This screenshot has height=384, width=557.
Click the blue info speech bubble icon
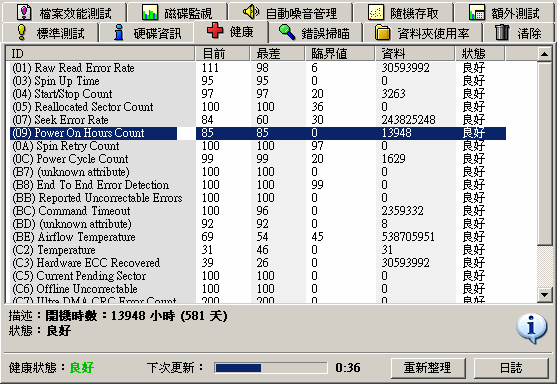point(531,328)
